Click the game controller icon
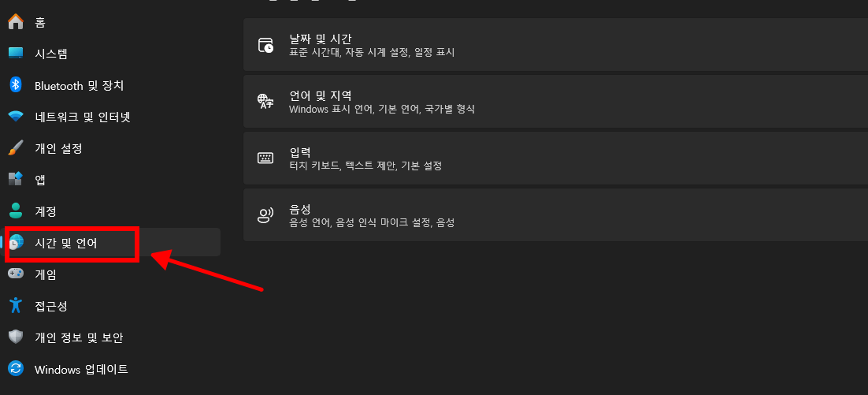The height and width of the screenshot is (395, 868). click(16, 273)
